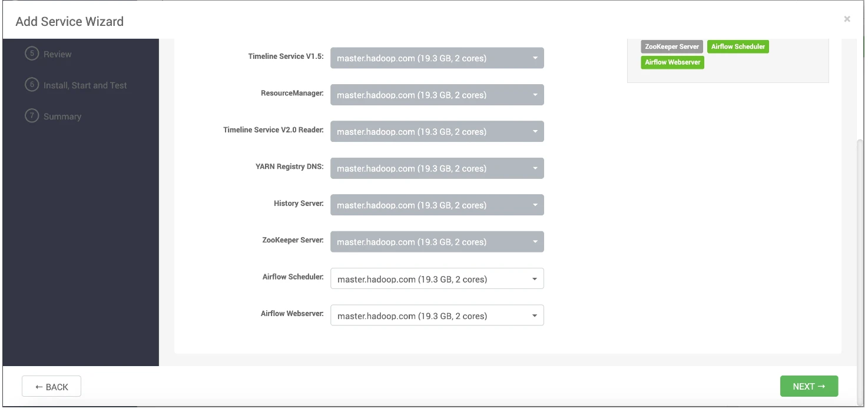The height and width of the screenshot is (412, 868).
Task: Go back with the BACK button
Action: (51, 387)
